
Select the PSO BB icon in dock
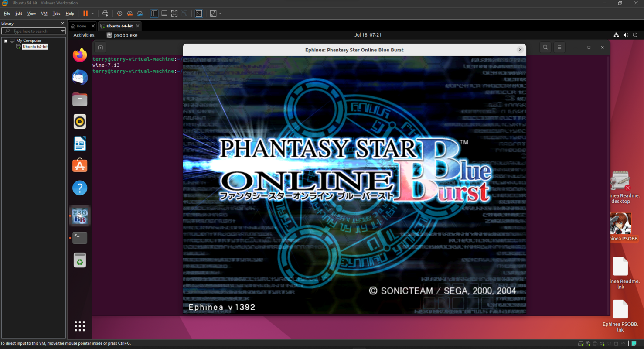tap(80, 216)
